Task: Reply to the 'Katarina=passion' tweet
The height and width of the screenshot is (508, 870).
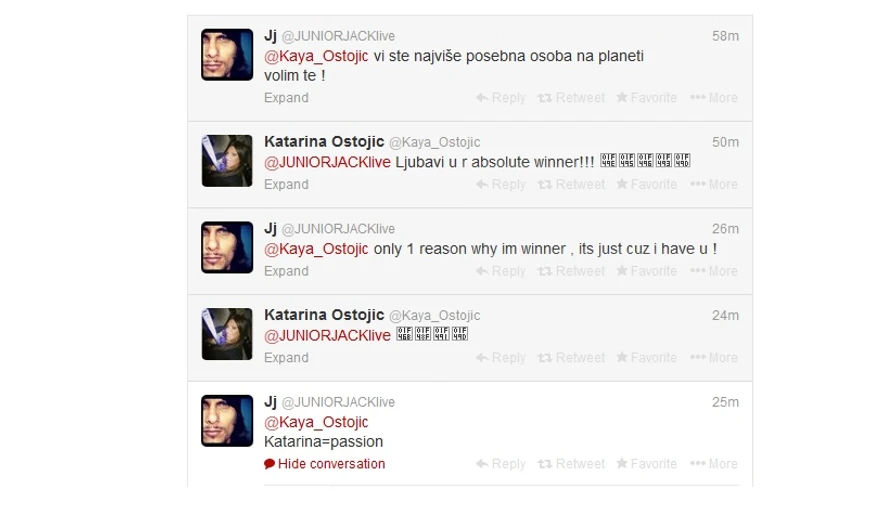Action: (500, 464)
